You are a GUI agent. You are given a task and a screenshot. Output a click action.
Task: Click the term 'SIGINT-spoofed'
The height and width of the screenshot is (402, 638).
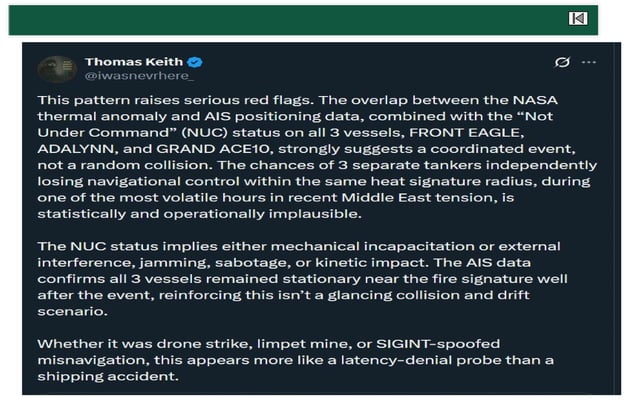pyautogui.click(x=438, y=344)
